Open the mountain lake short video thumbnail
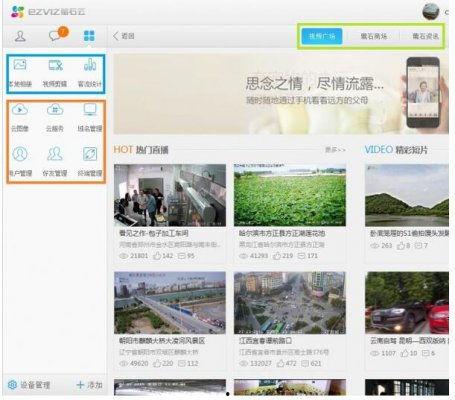Screen dimensions: 455x400 (407, 195)
